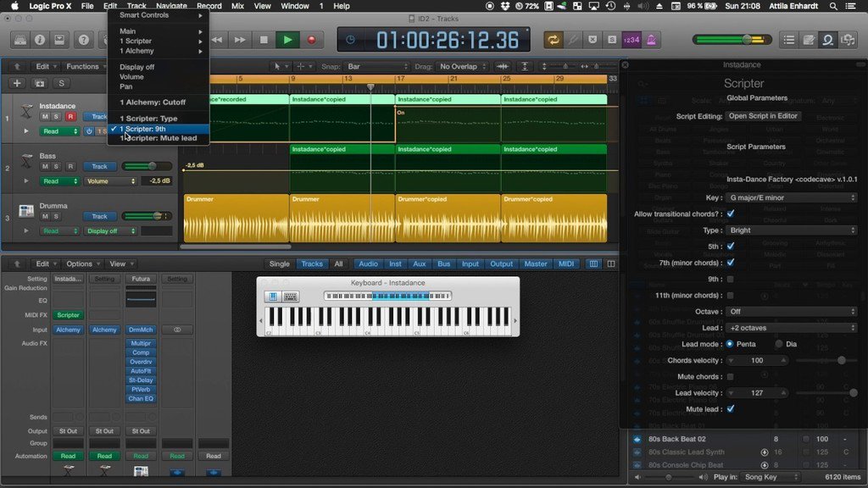
Task: Enable the 9th checkbox in Scripter
Action: (731, 279)
